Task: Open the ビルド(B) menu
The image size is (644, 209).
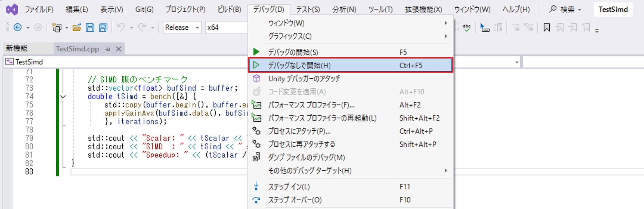Action: tap(229, 9)
